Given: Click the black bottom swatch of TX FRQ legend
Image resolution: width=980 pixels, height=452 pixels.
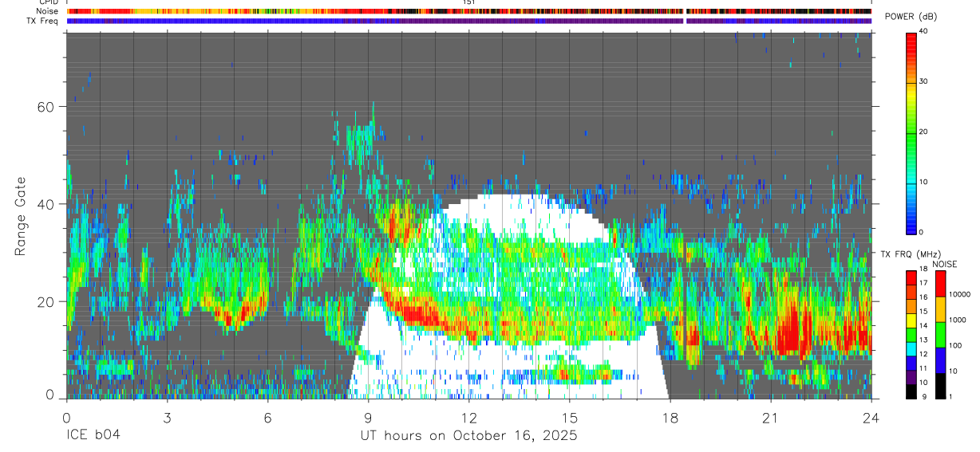Looking at the screenshot, I should (x=911, y=391).
